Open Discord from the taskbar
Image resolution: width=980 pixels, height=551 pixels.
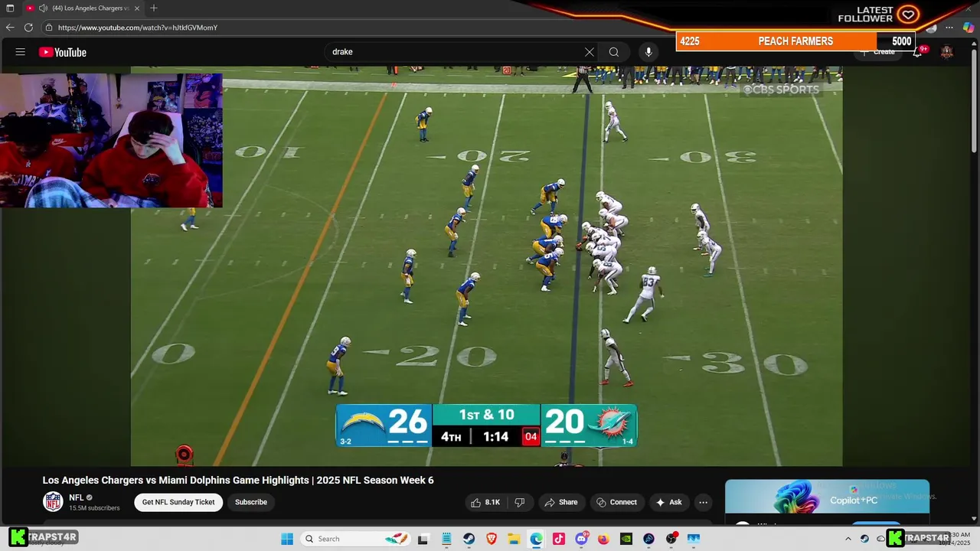tap(582, 539)
